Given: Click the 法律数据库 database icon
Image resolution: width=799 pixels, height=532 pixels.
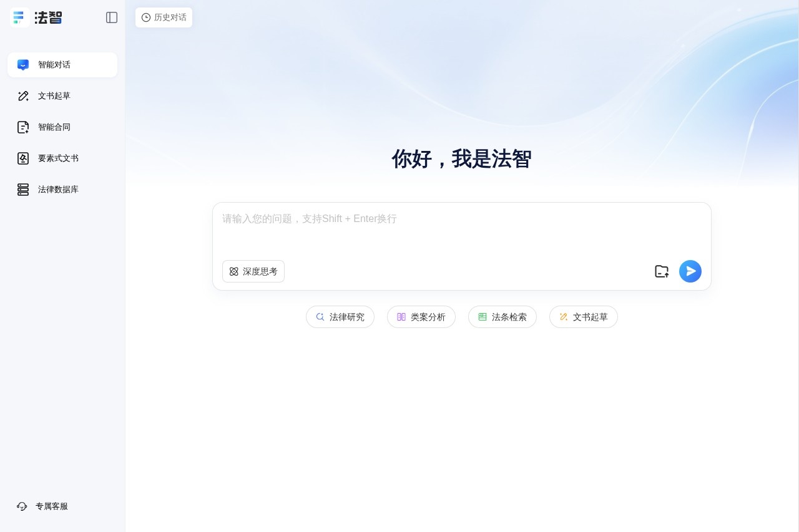Looking at the screenshot, I should point(23,190).
